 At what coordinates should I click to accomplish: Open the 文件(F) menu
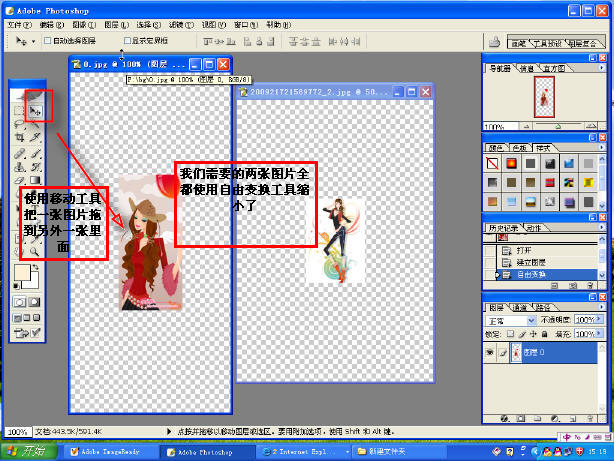20,25
